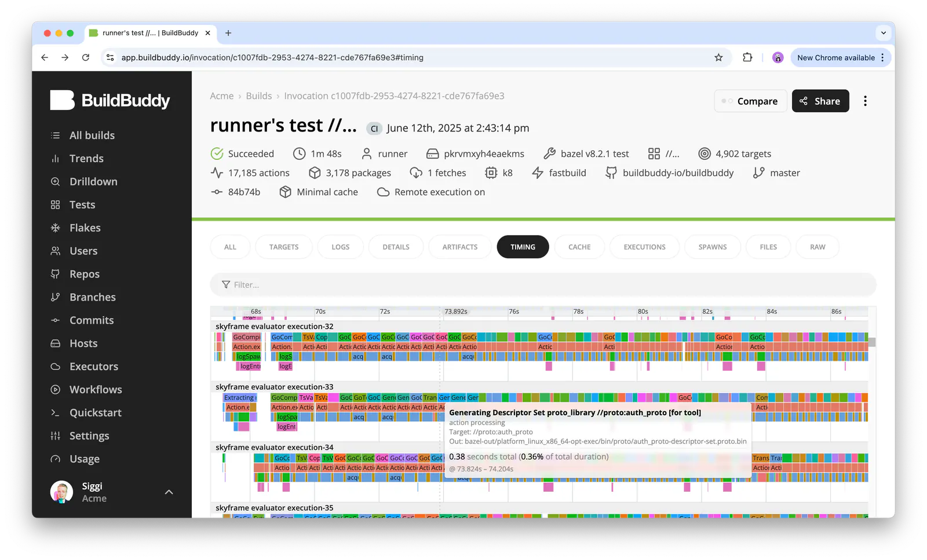Switch to the TARGETS tab
This screenshot has width=927, height=560.
pos(284,247)
